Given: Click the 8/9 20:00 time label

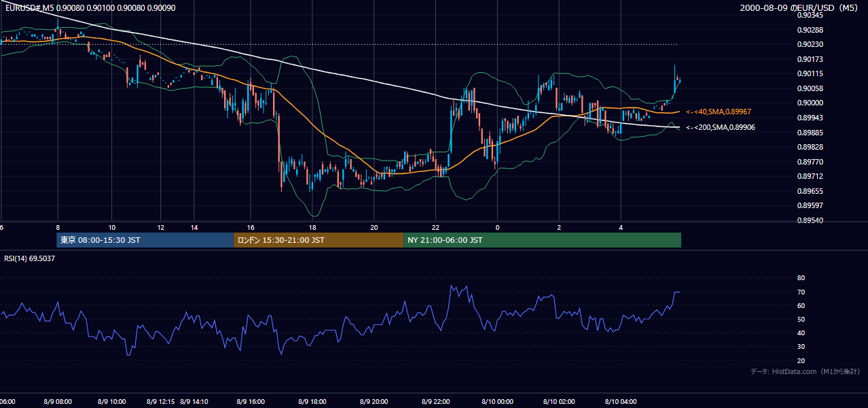Looking at the screenshot, I should pos(374,401).
